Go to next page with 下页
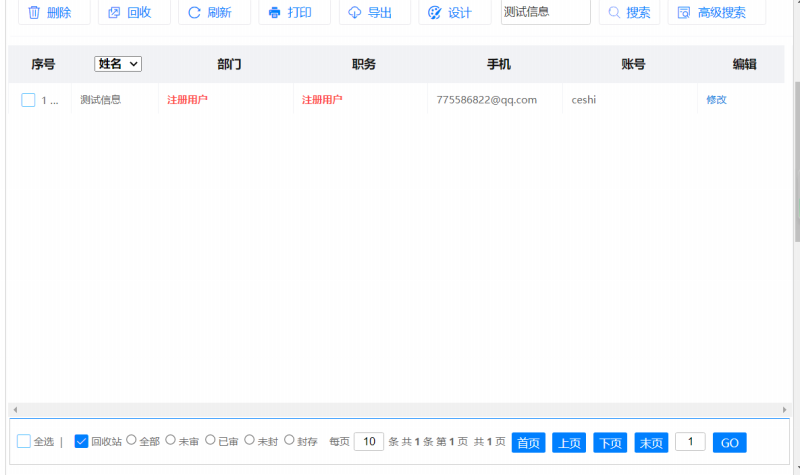This screenshot has width=800, height=475. (610, 443)
